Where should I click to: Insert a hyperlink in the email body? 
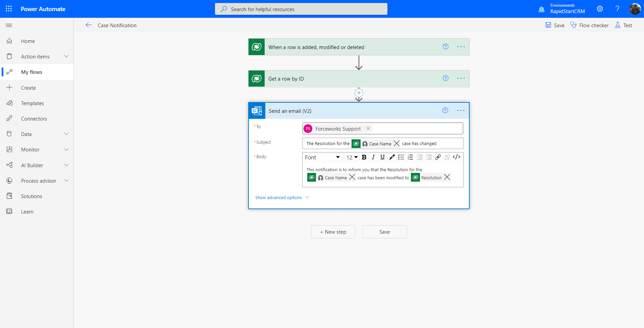(x=438, y=157)
